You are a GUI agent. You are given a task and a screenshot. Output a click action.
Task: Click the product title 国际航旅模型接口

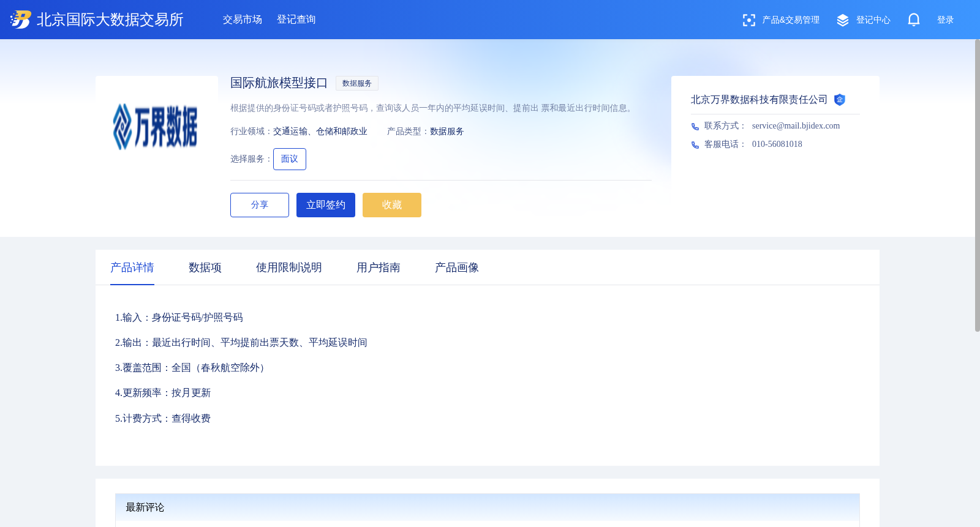click(x=279, y=83)
